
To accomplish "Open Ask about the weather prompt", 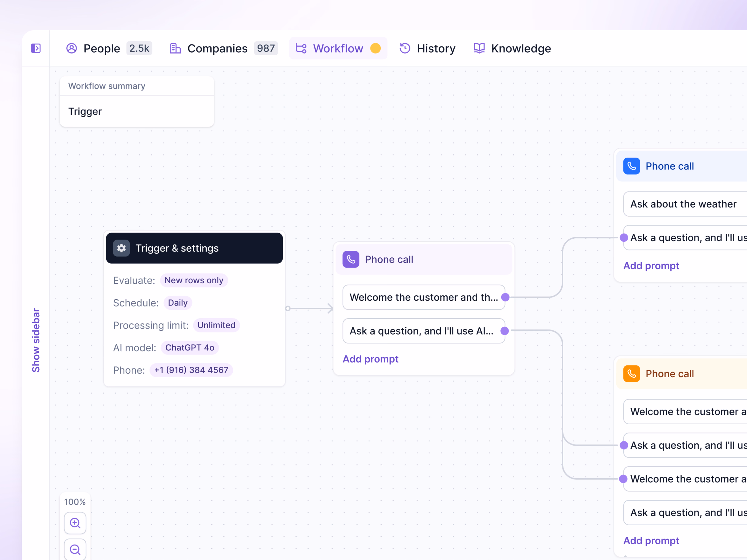I will (x=685, y=204).
